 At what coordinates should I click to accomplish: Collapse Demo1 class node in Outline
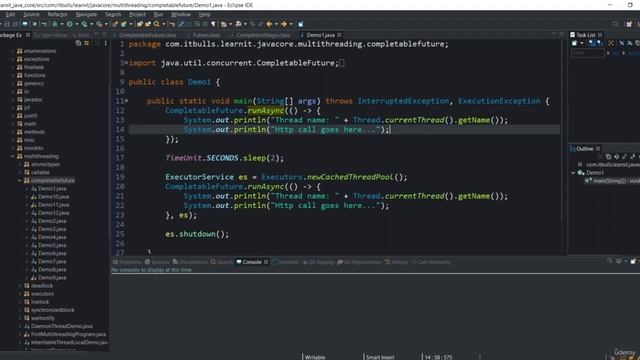(x=573, y=173)
